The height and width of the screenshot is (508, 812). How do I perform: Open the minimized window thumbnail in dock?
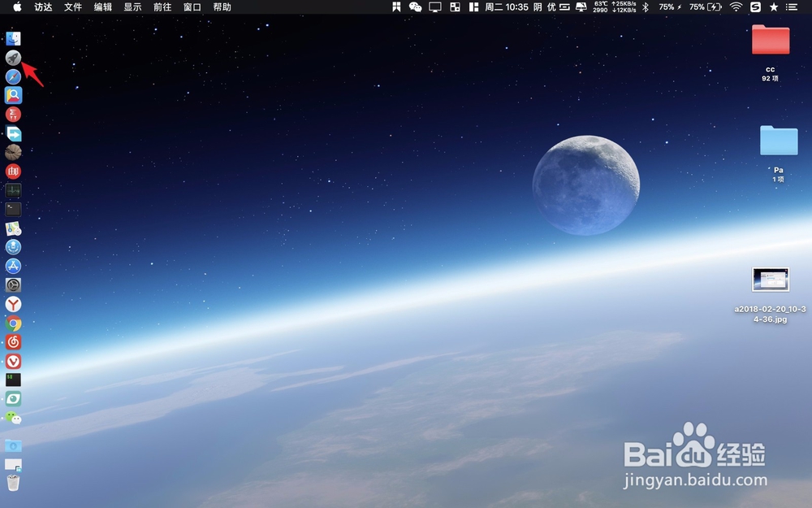click(13, 464)
